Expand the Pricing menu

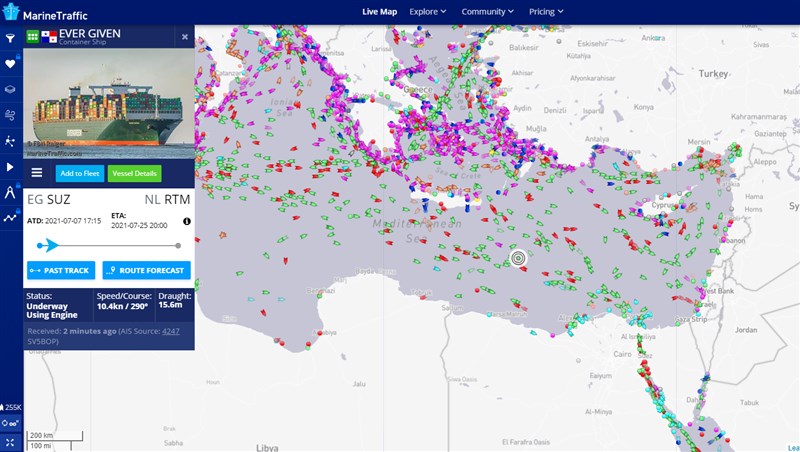[x=546, y=12]
